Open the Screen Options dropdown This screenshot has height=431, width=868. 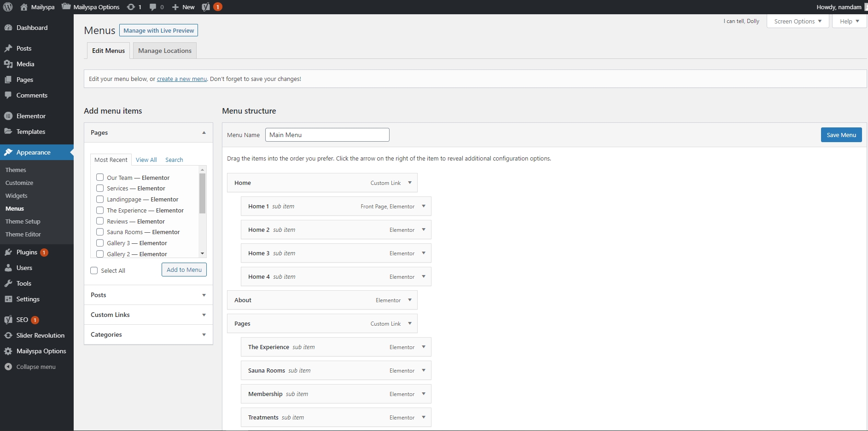pyautogui.click(x=798, y=21)
